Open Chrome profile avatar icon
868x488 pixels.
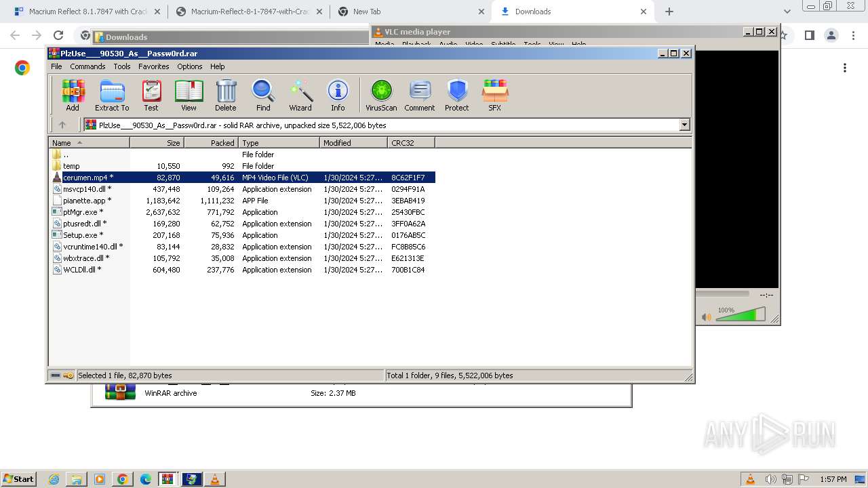click(831, 35)
